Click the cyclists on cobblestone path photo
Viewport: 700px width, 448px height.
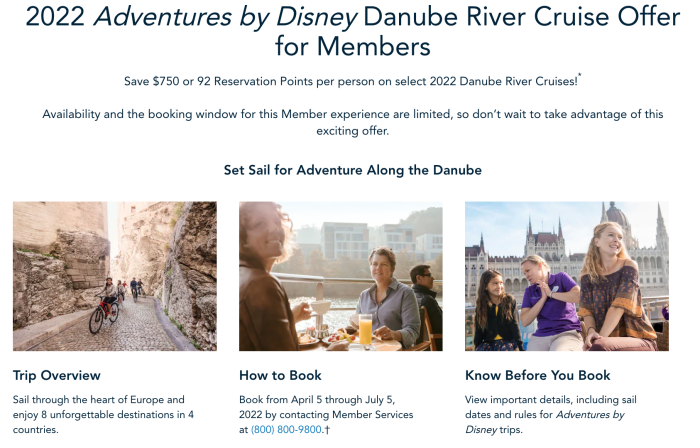[x=114, y=276]
